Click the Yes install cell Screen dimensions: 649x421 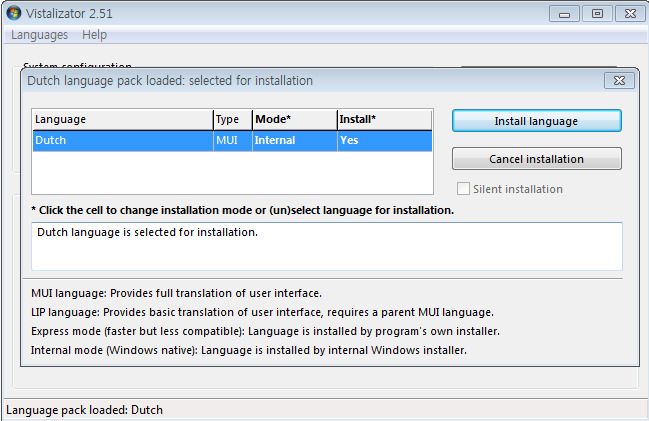pos(385,140)
